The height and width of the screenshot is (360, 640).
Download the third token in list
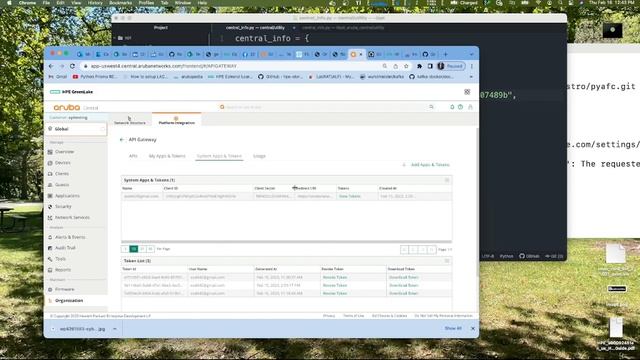tap(403, 293)
